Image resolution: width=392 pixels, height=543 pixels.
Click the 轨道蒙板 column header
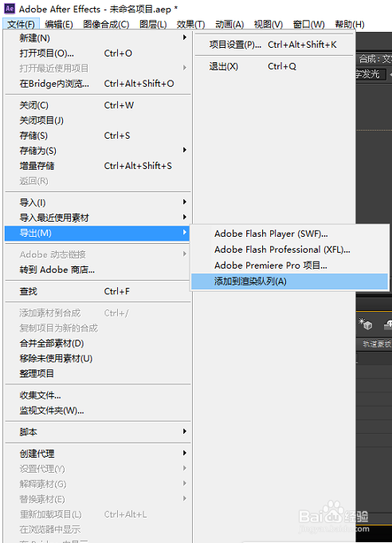[x=376, y=344]
